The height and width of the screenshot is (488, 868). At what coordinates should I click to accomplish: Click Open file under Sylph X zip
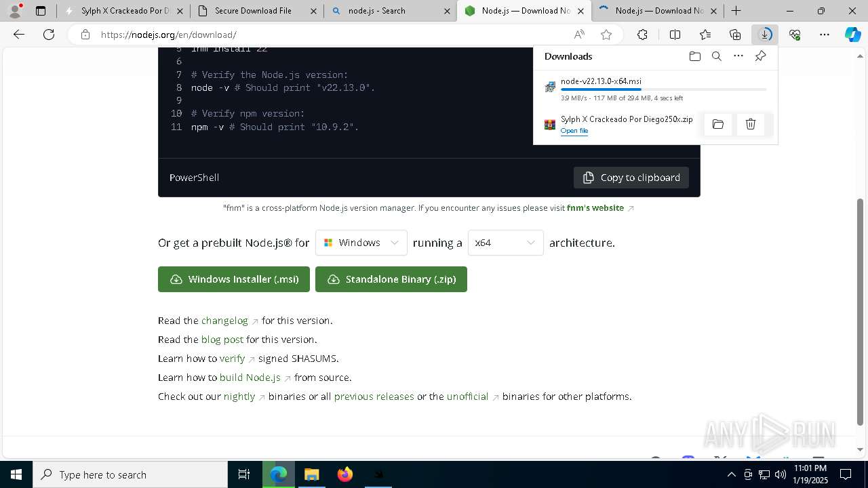574,131
